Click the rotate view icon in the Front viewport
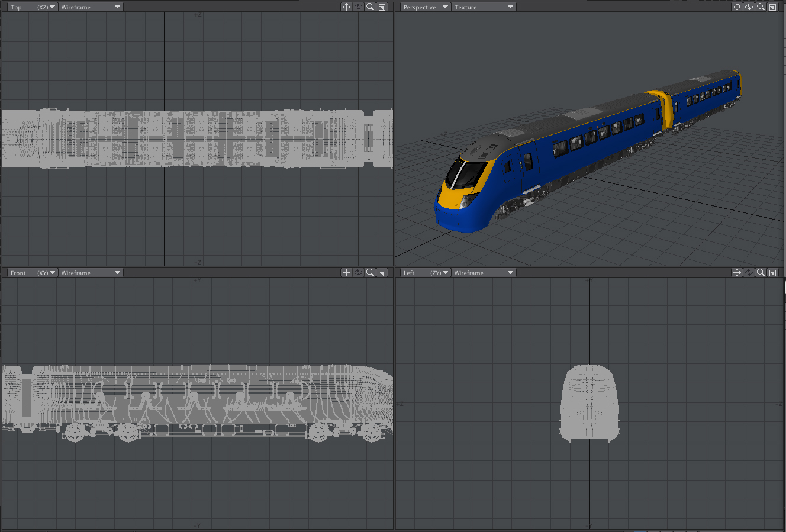786x532 pixels. point(358,272)
